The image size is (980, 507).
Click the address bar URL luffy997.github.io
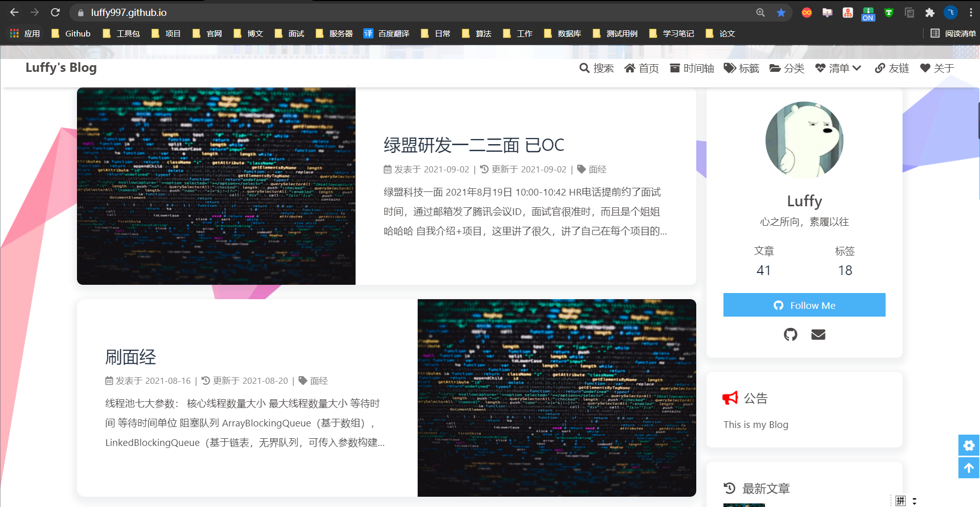tap(129, 12)
